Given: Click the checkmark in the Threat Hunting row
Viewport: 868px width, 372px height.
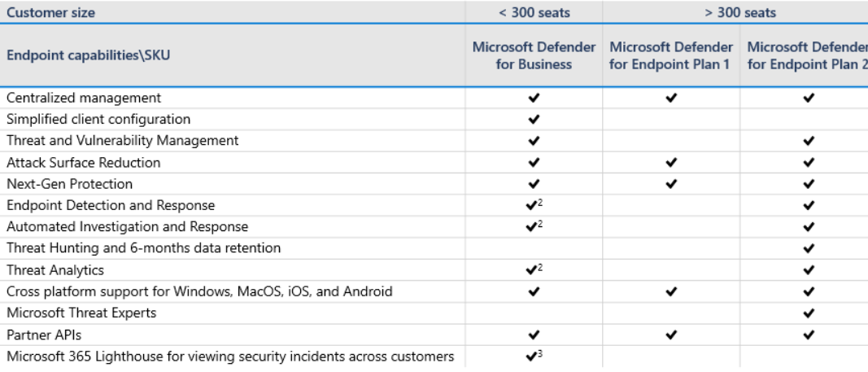Looking at the screenshot, I should [x=809, y=248].
